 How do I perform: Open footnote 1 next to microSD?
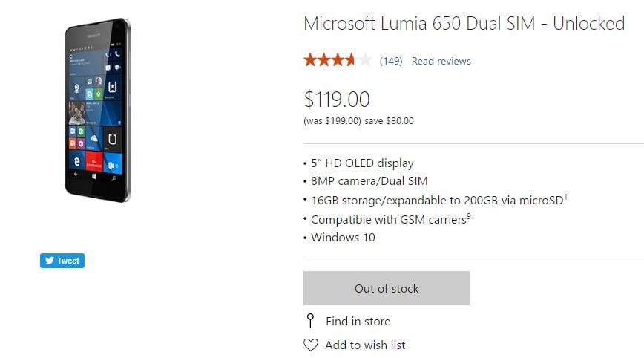(x=565, y=197)
